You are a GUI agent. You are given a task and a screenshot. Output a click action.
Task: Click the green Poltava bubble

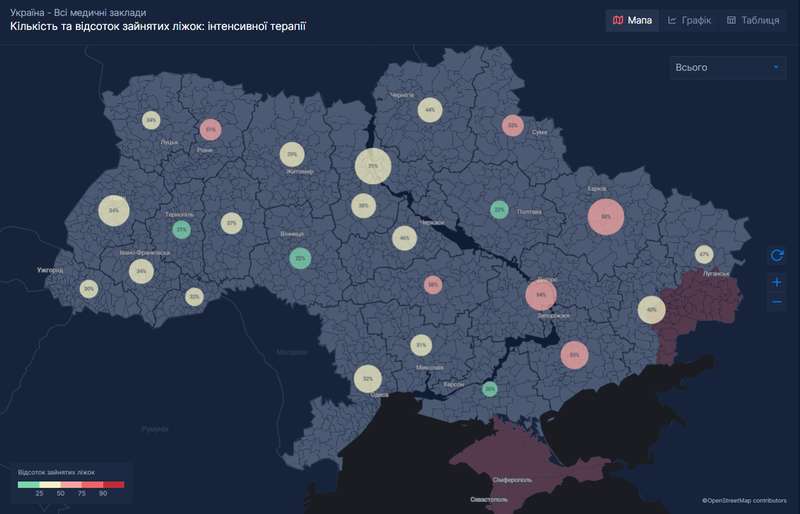tap(500, 210)
